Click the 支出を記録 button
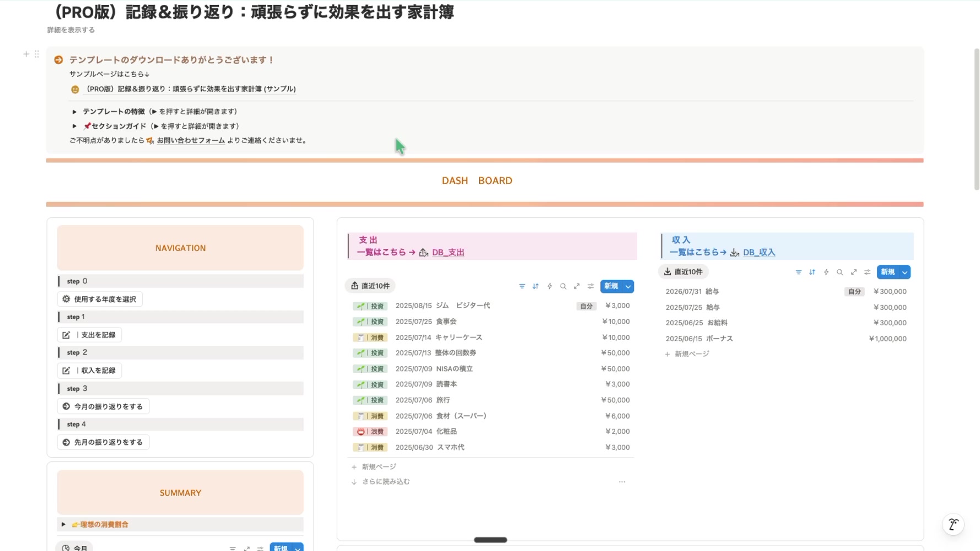980x551 pixels. [90, 335]
